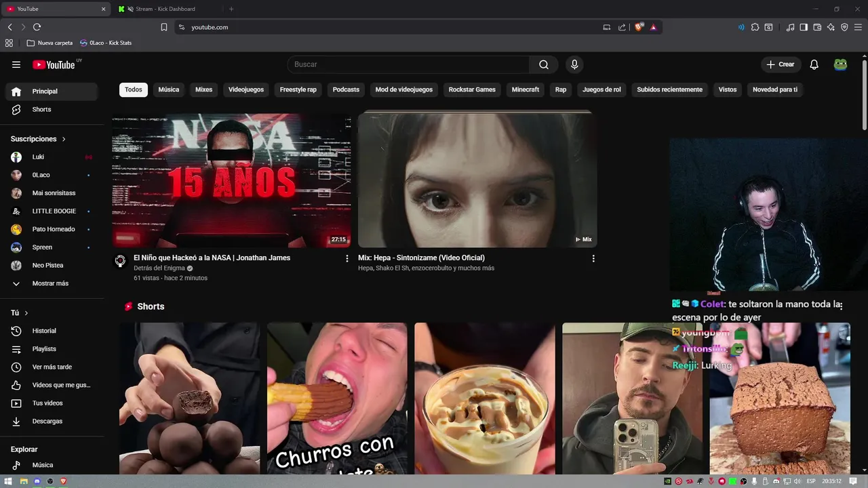This screenshot has height=488, width=868.
Task: Select the Todos filter chip
Action: tap(134, 89)
